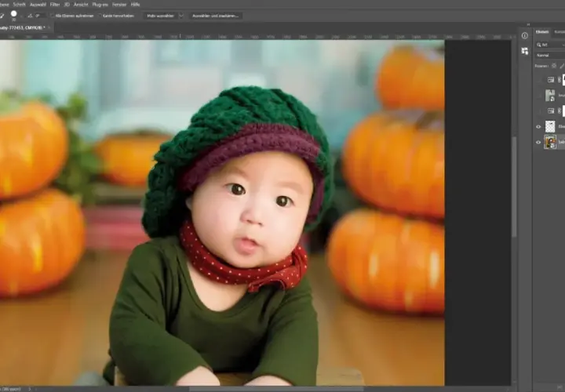Open the Filter menu

click(55, 5)
